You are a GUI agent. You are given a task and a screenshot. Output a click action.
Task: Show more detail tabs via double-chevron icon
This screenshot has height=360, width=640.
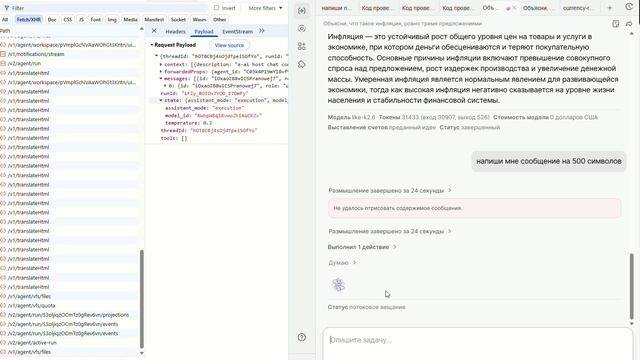tap(262, 31)
